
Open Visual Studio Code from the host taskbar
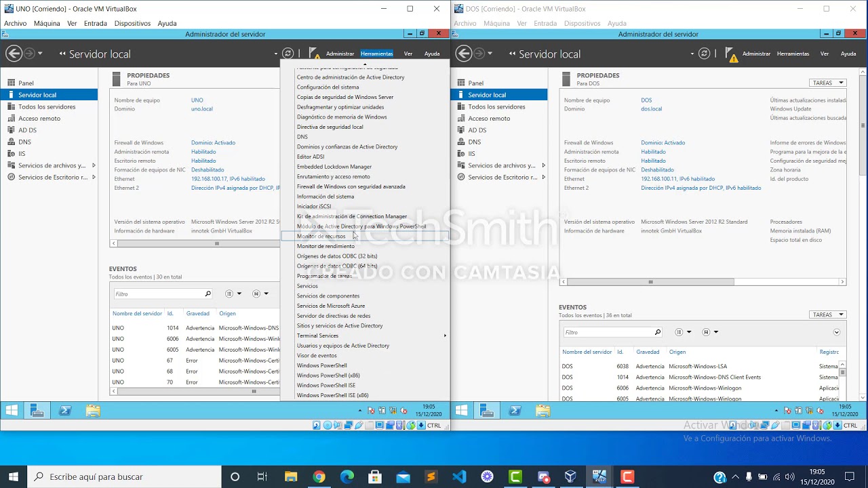click(x=459, y=476)
